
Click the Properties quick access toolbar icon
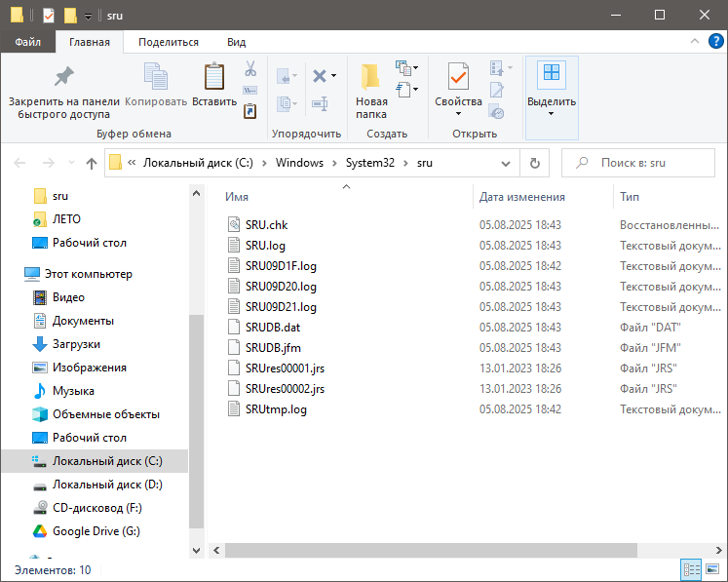49,16
